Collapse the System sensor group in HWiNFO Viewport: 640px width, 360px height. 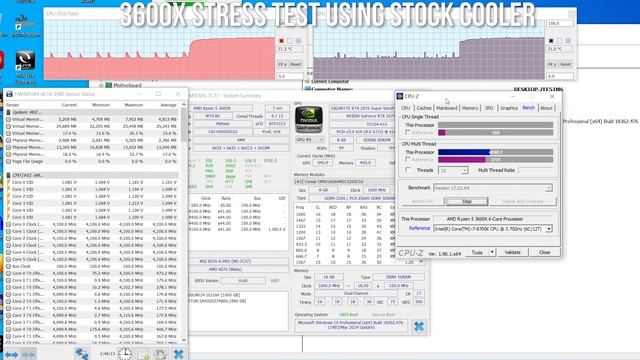tap(8, 112)
